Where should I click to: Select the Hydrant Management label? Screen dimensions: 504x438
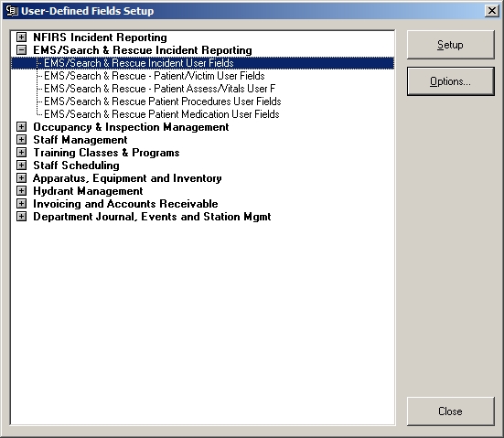[x=88, y=191]
